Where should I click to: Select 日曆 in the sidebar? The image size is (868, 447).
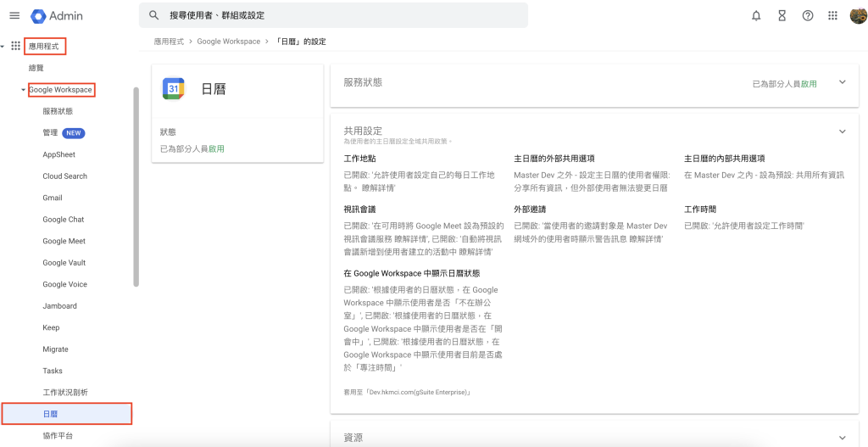[66, 414]
